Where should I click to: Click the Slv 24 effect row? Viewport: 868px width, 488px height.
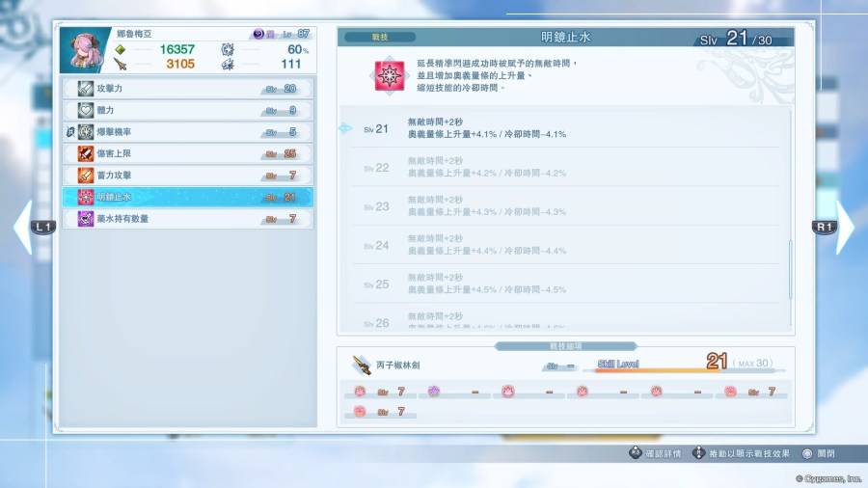pos(564,245)
